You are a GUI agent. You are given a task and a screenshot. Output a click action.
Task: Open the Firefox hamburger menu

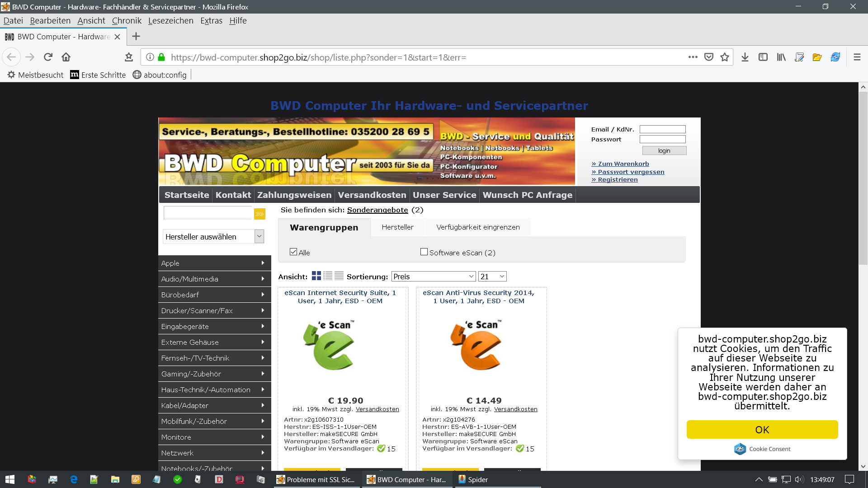pos(857,57)
